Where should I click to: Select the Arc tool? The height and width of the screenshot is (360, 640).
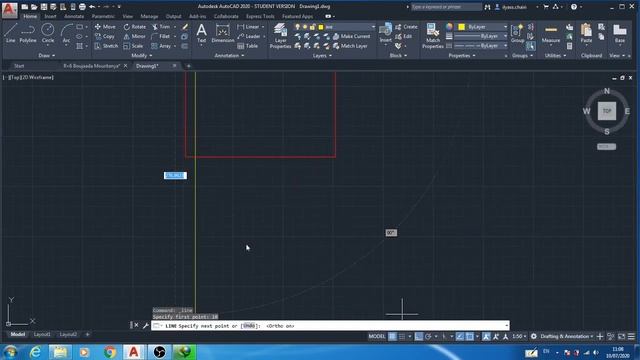click(x=66, y=33)
